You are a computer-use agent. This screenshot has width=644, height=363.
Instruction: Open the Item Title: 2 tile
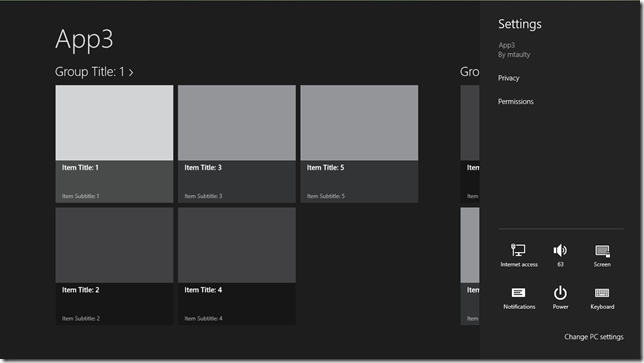(114, 266)
